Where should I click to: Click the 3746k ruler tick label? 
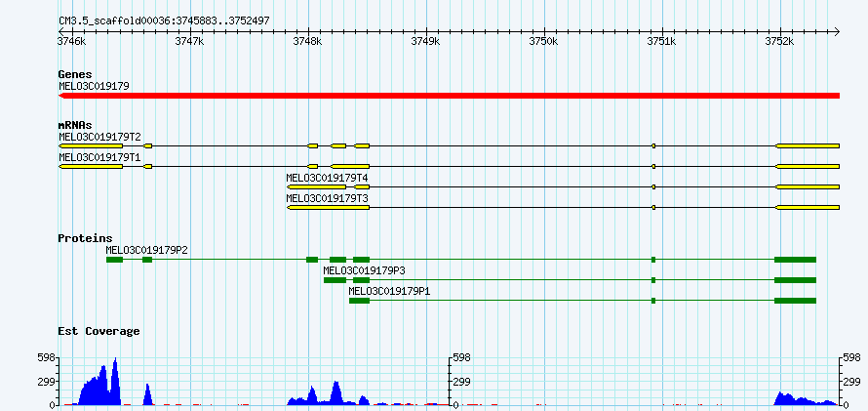point(72,42)
